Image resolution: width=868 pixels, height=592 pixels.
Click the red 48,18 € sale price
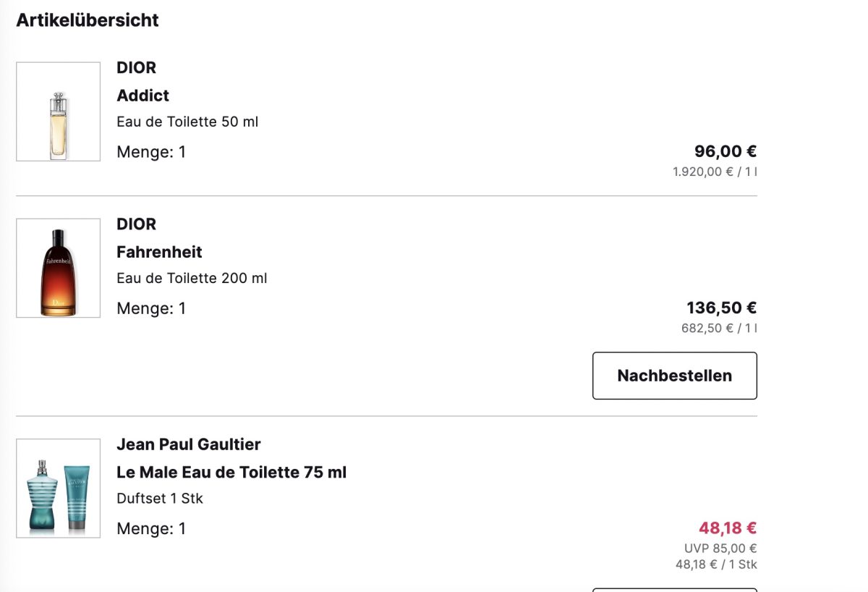(x=728, y=528)
